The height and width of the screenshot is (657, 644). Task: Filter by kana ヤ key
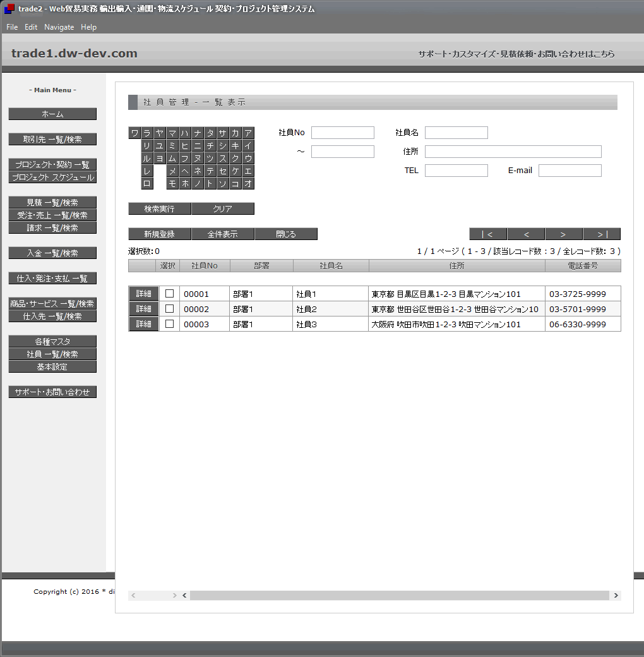[x=160, y=133]
